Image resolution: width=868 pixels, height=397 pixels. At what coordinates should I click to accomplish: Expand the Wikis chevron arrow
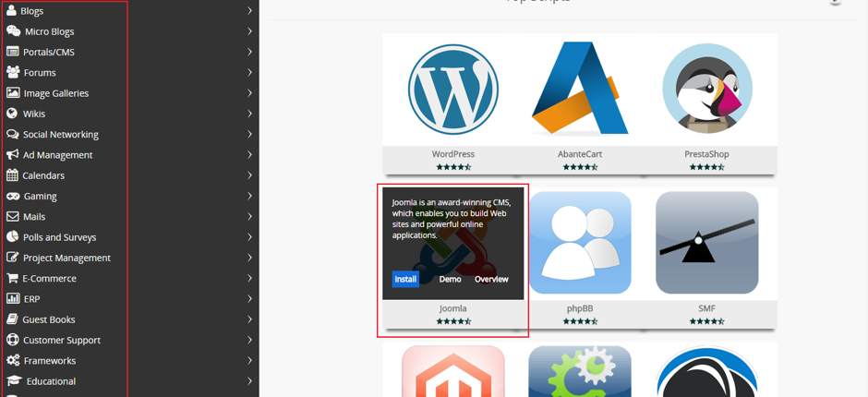(x=249, y=114)
